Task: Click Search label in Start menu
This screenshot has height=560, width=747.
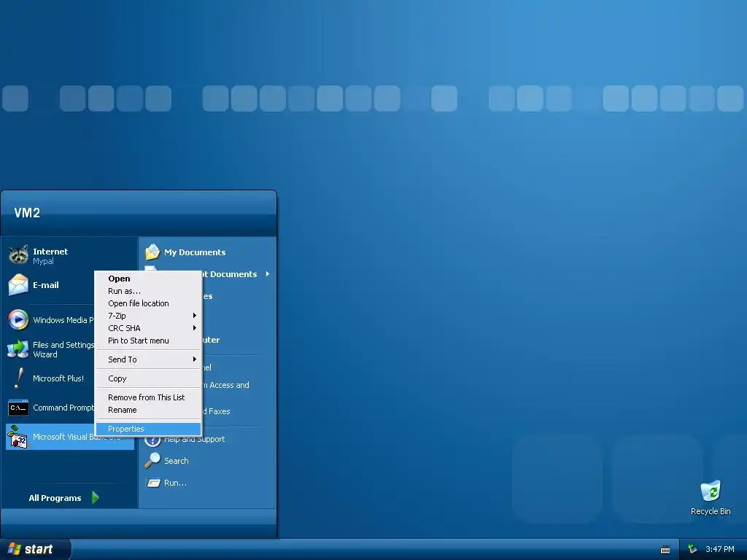Action: click(177, 461)
